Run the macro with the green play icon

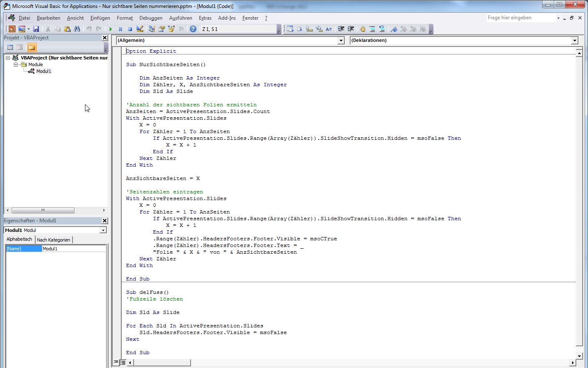(x=111, y=29)
